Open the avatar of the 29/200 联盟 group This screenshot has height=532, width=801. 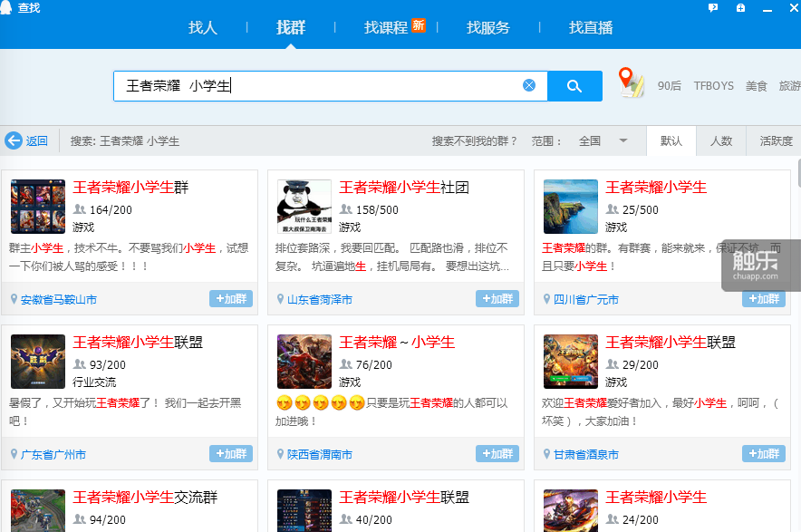coord(571,362)
